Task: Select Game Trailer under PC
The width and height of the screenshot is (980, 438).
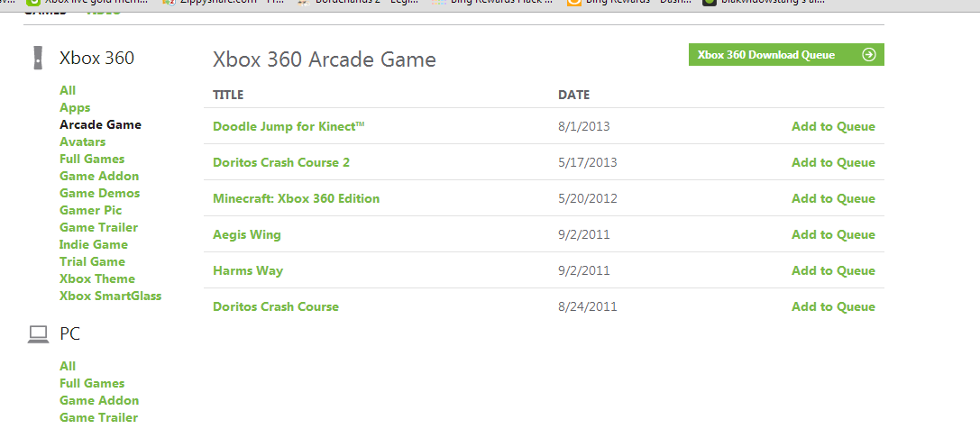Action: coord(98,417)
